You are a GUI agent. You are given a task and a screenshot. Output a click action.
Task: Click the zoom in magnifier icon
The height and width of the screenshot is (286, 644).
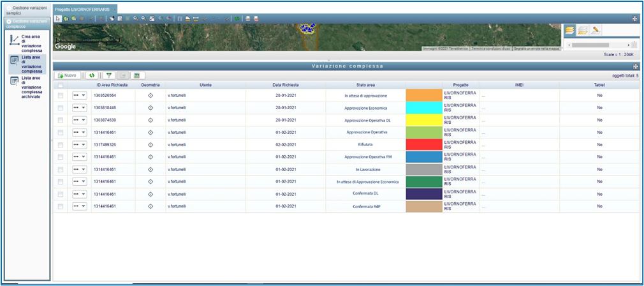[x=135, y=19]
